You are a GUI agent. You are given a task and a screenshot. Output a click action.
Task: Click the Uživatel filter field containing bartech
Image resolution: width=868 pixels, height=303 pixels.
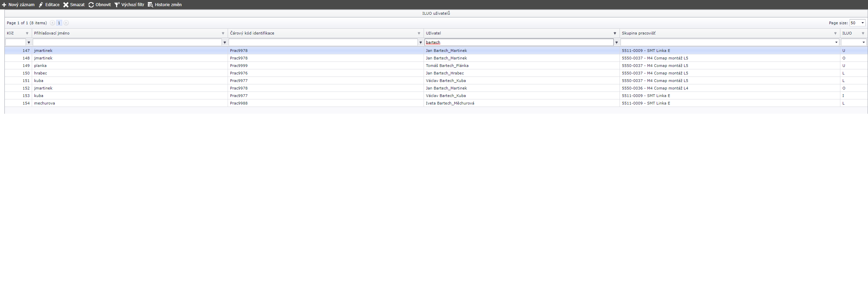pyautogui.click(x=519, y=42)
